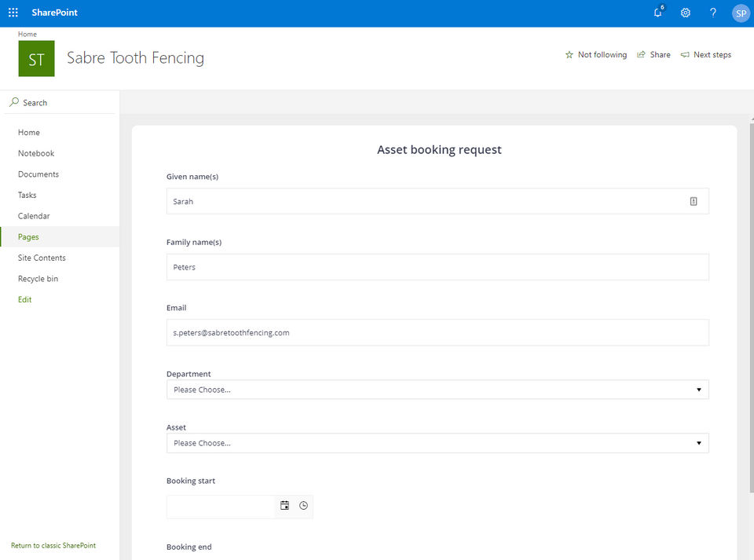
Task: Click Return to classic SharePoint link
Action: tap(53, 545)
